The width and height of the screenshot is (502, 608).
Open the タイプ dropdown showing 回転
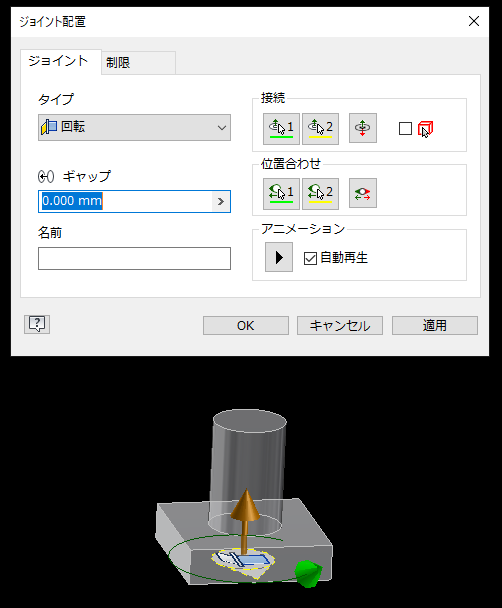[134, 127]
